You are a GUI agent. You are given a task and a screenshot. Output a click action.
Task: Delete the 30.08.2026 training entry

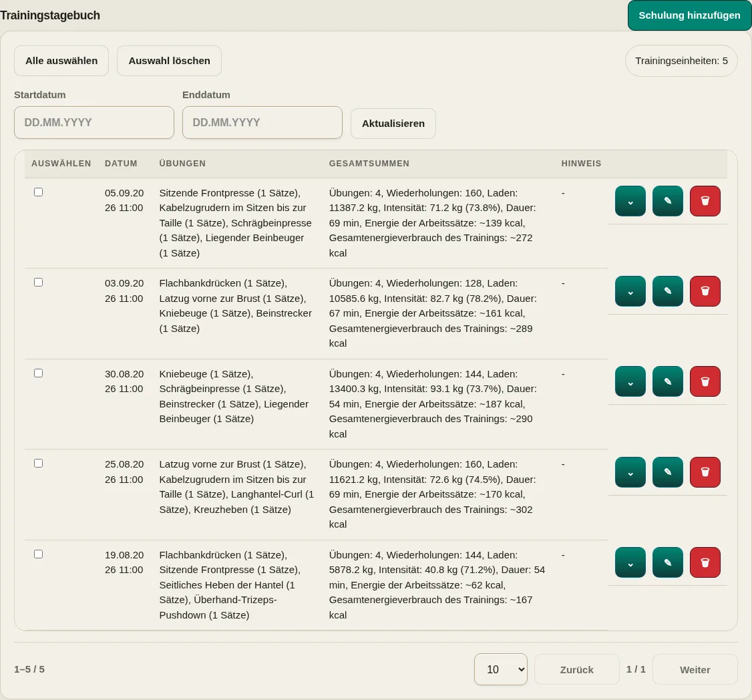coord(705,381)
